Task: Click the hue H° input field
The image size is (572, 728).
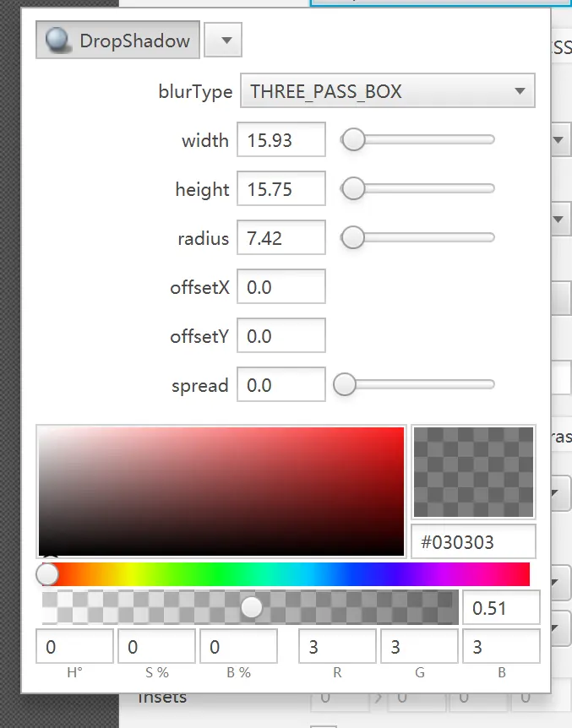Action: [74, 647]
